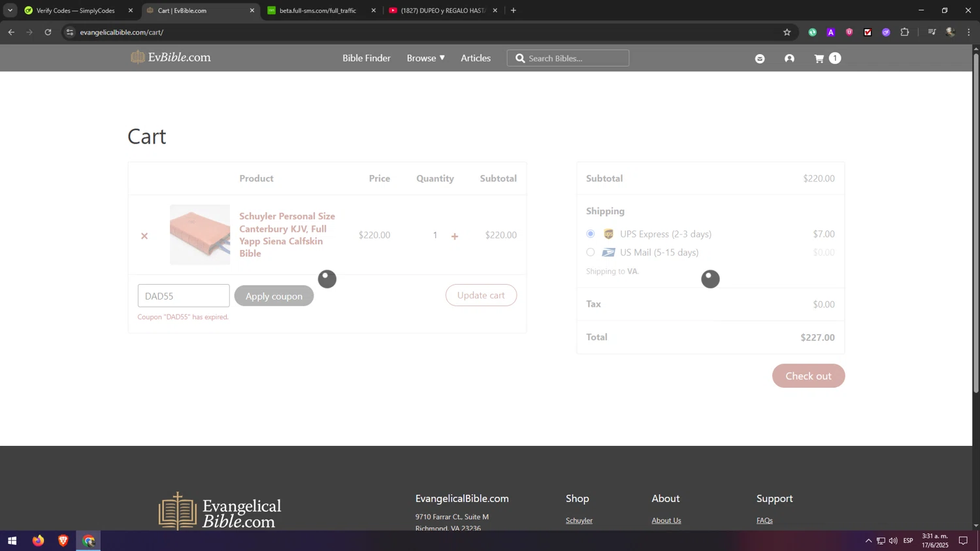Expand the Browse menu
Screen dimensions: 980x551
[426, 58]
